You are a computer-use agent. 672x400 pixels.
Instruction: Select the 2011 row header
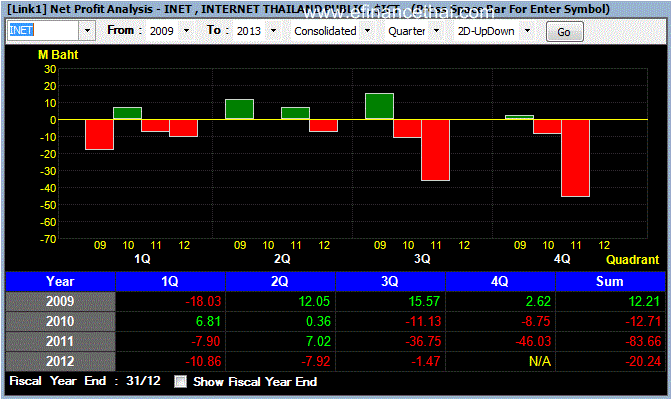(60, 341)
